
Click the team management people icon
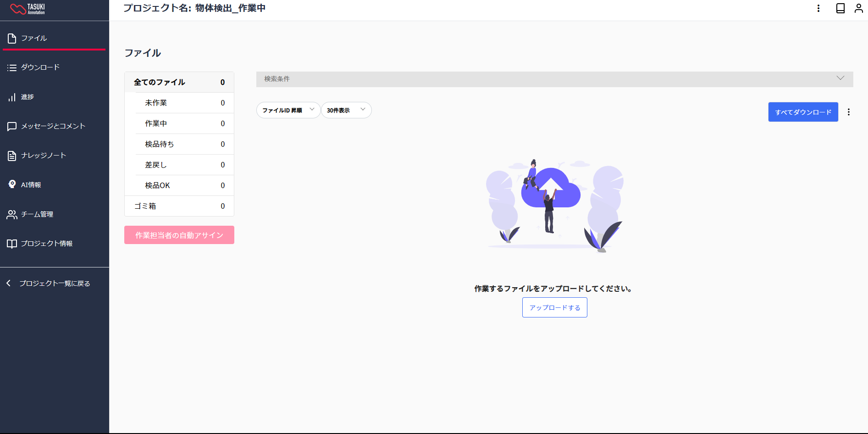pos(12,214)
